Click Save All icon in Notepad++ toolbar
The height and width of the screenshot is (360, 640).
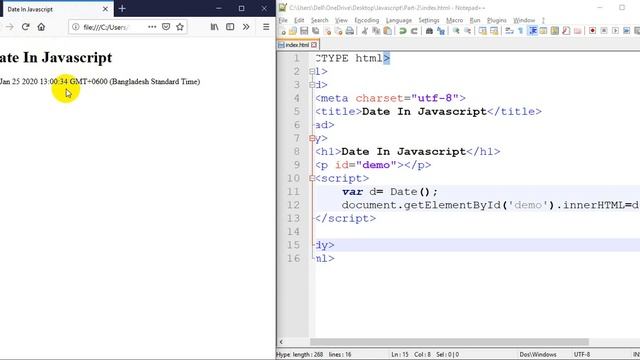(316, 31)
